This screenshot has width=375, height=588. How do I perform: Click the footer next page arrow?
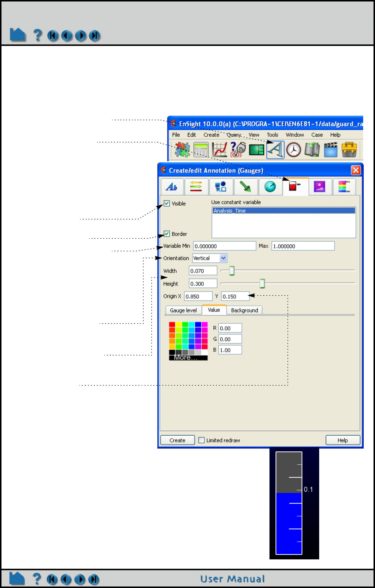[x=80, y=579]
